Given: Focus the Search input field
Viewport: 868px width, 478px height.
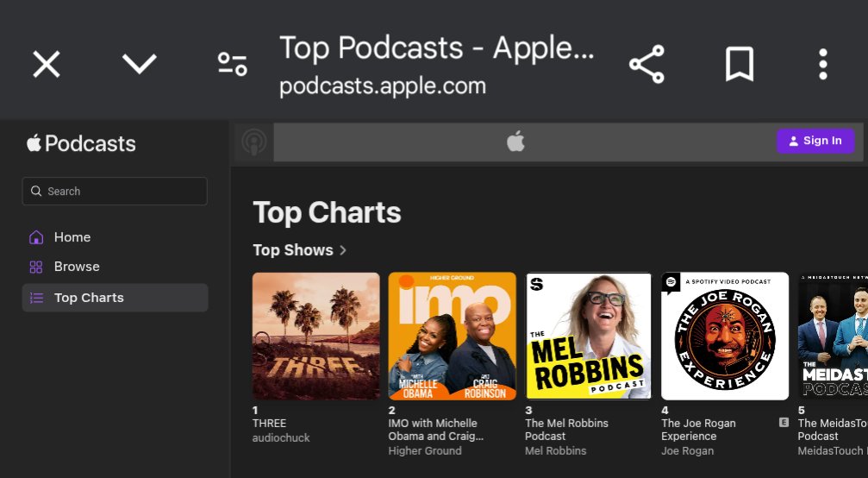Looking at the screenshot, I should pyautogui.click(x=115, y=191).
